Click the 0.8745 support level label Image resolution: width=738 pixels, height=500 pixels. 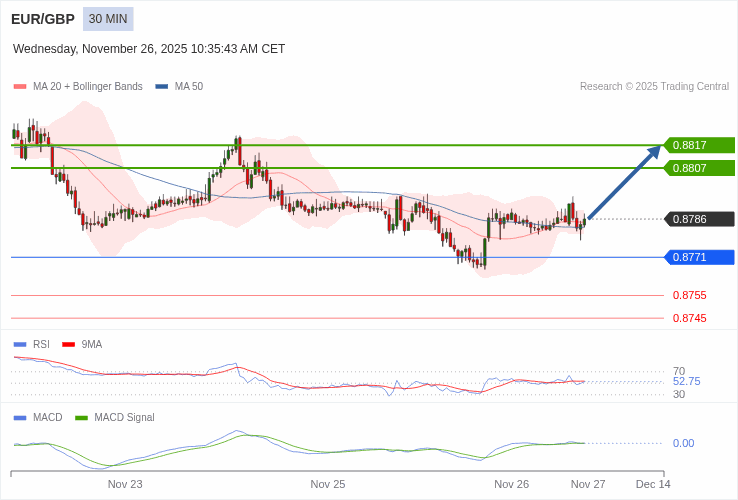690,318
